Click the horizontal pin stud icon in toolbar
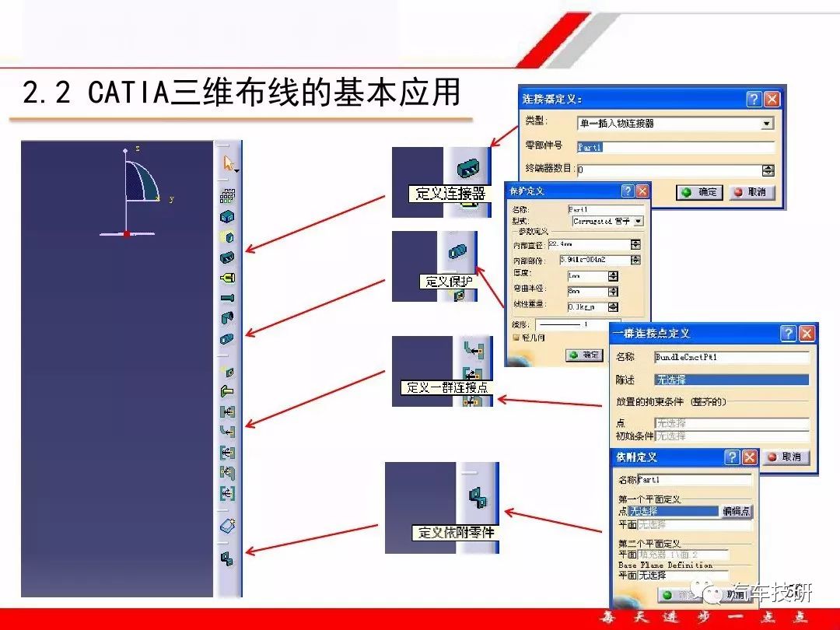 pyautogui.click(x=227, y=298)
